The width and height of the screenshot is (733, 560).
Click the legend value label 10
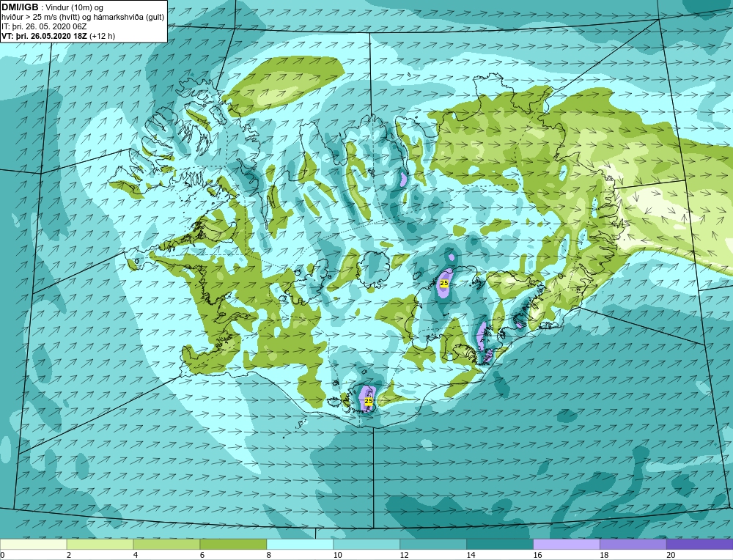click(337, 555)
